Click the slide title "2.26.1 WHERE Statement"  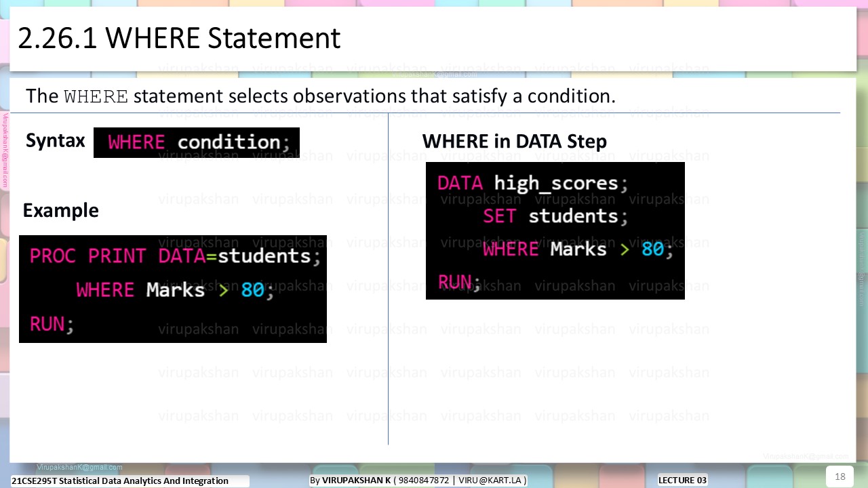179,39
